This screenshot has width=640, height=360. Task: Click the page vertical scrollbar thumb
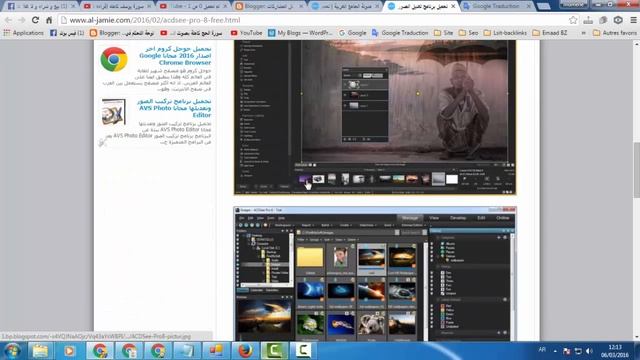click(x=636, y=169)
